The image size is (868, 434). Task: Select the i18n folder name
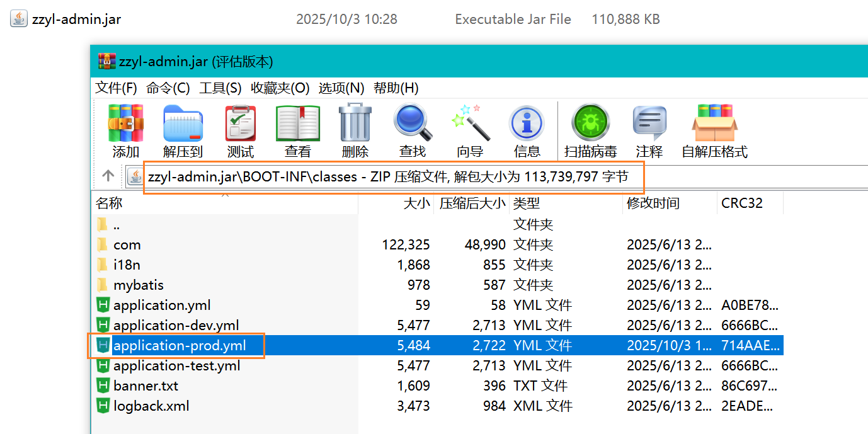(x=127, y=265)
